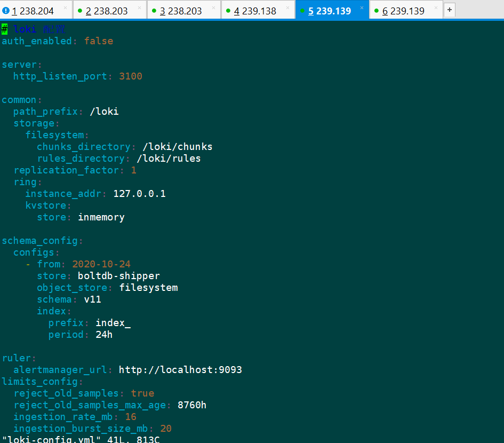Screen dimensions: 504x443
Task: Click the 'inmemory' store value
Action: tap(101, 217)
